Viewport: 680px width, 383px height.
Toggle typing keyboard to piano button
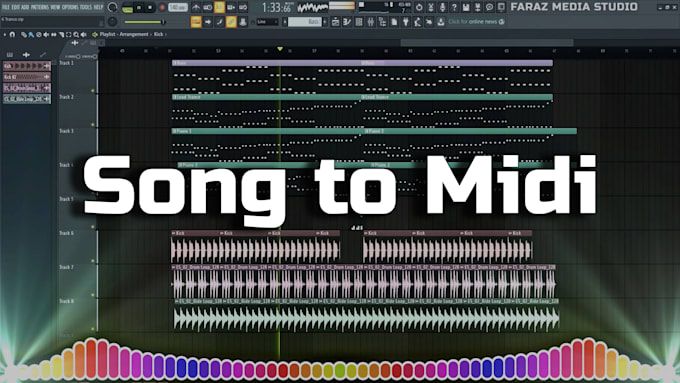(196, 21)
